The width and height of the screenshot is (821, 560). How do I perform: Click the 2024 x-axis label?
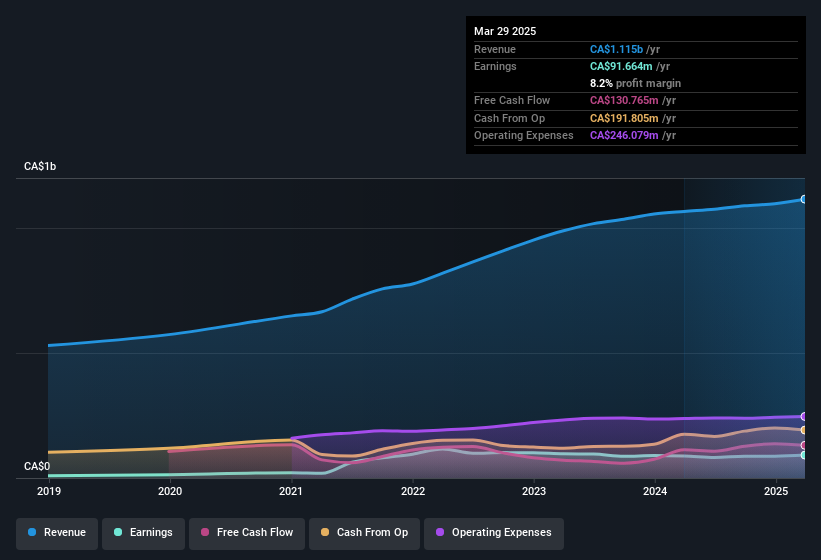coord(655,491)
